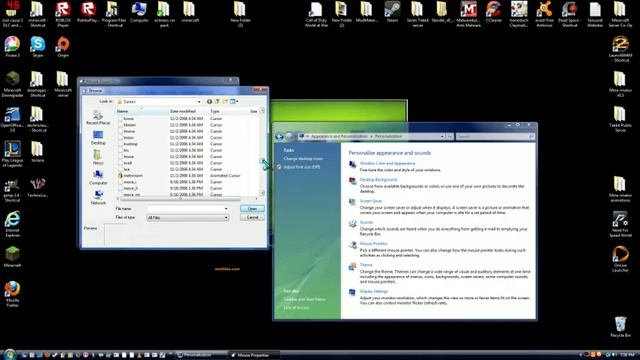Open the Steam desktop shortcut
This screenshot has height=360, width=640.
click(x=392, y=12)
